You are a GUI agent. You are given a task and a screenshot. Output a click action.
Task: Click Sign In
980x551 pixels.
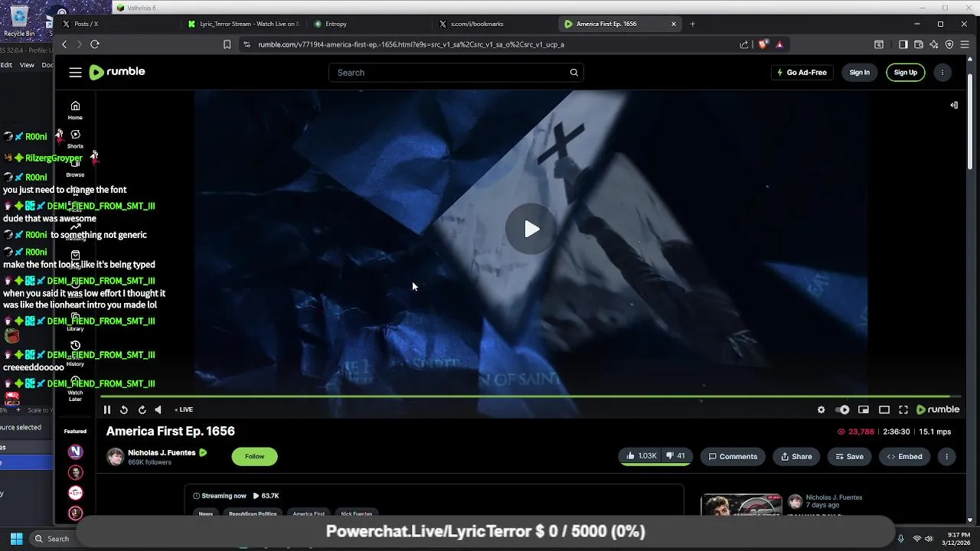(x=859, y=72)
